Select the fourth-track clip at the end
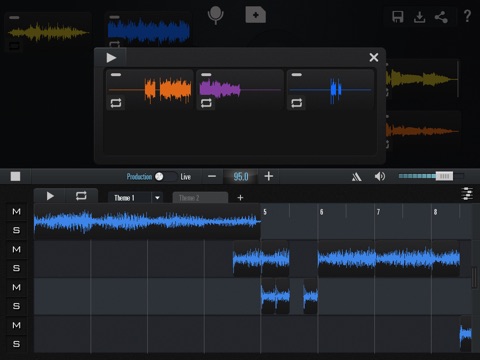Screen dimensions: 480x360 (x=466, y=334)
